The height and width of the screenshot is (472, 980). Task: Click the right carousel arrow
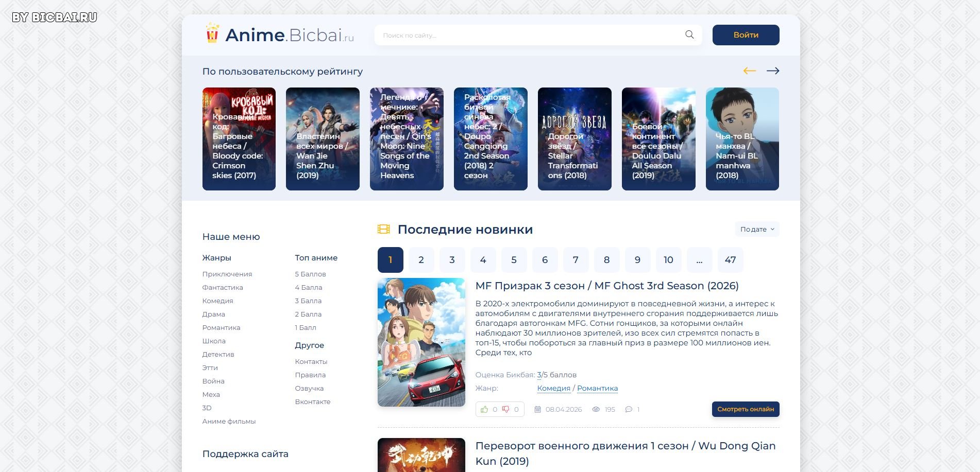click(x=772, y=71)
